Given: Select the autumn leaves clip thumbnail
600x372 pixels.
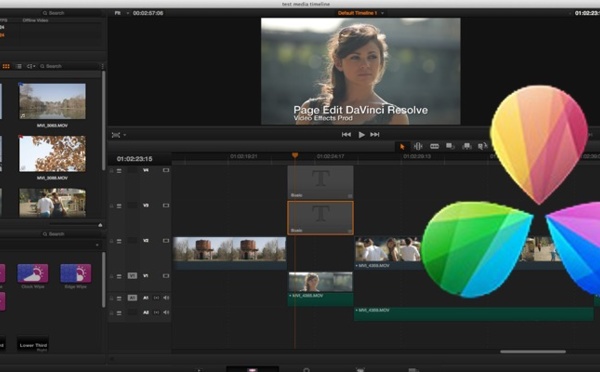Looking at the screenshot, I should point(52,153).
